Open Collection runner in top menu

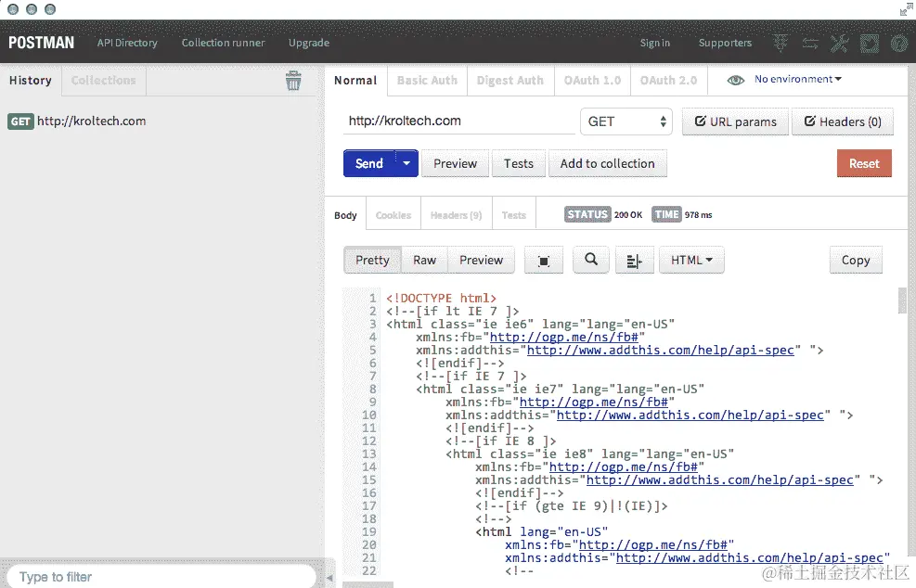[223, 43]
